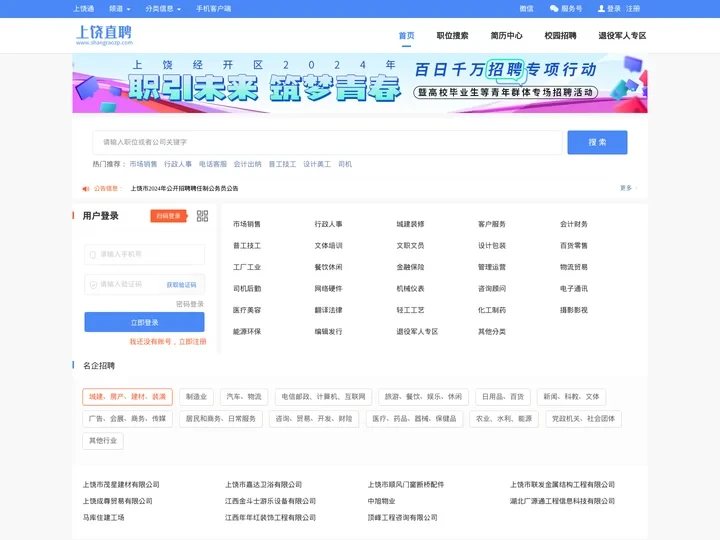Expand the 分类信息 dropdown menu
This screenshot has width=720, height=540.
(x=163, y=8)
